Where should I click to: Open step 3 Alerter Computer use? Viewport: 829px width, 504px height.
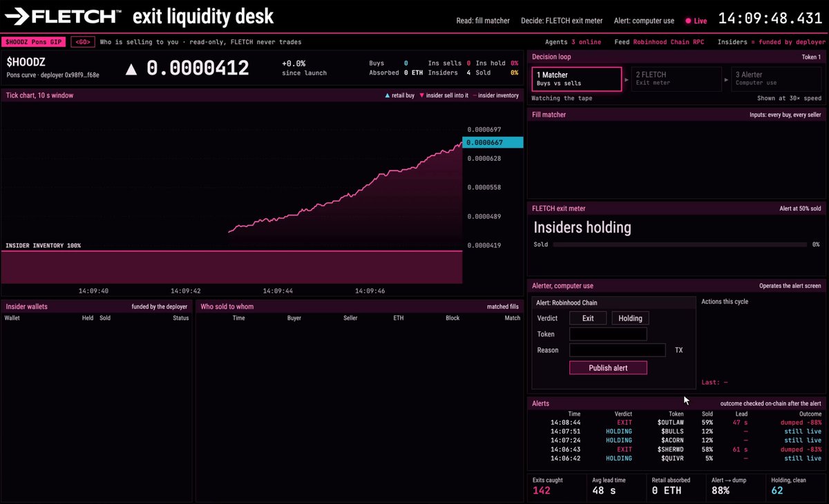pyautogui.click(x=776, y=79)
